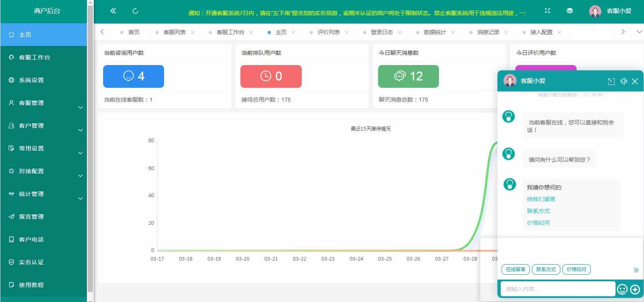Click the 联系方式 quick reply pill button
This screenshot has height=302, width=644.
pyautogui.click(x=546, y=269)
